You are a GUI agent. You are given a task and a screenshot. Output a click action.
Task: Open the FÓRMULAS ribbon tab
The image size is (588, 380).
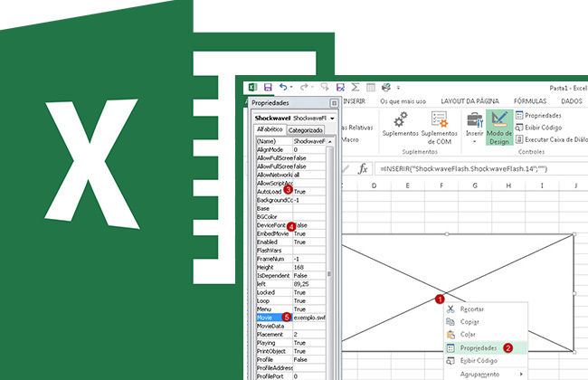(530, 101)
